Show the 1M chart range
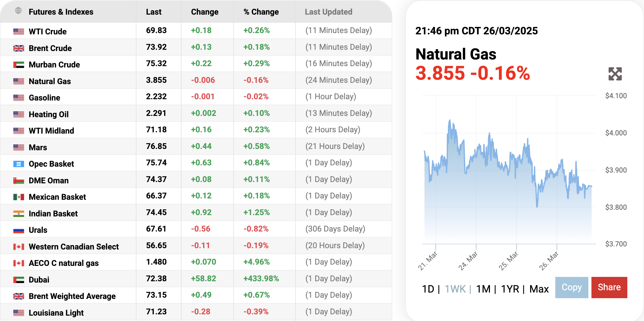Image resolution: width=644 pixels, height=321 pixels. [x=483, y=289]
